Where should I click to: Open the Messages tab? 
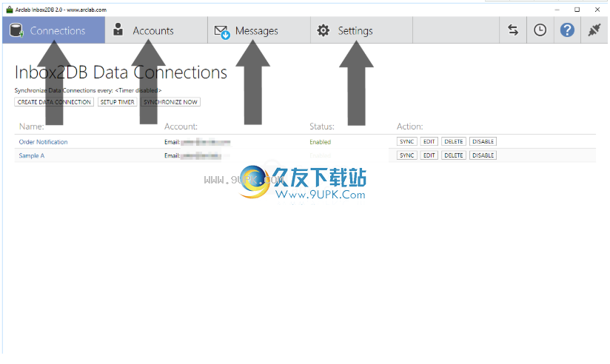pyautogui.click(x=259, y=30)
